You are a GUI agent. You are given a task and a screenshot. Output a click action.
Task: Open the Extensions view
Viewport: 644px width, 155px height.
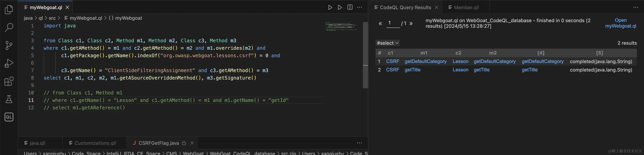(9, 81)
